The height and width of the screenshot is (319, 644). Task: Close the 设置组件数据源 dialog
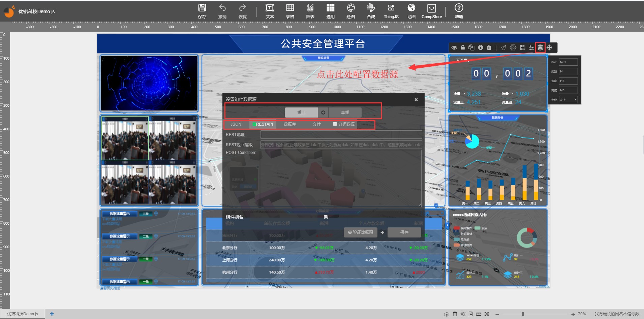416,99
